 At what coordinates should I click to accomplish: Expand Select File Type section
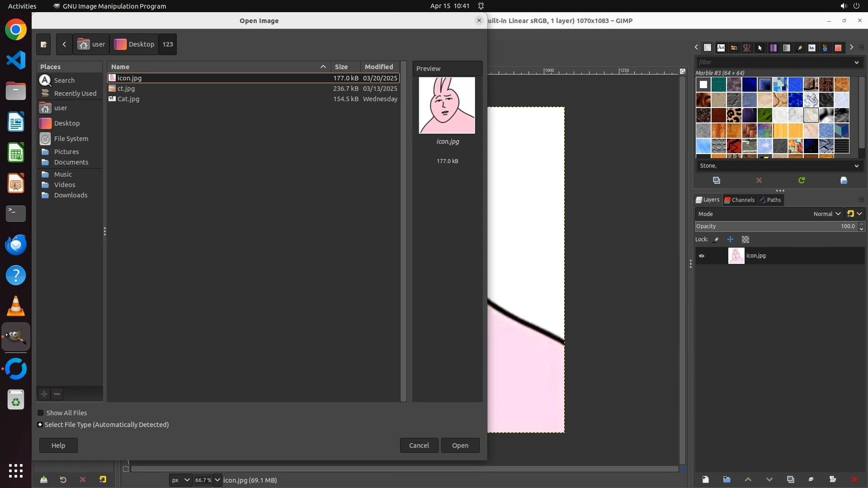point(40,425)
